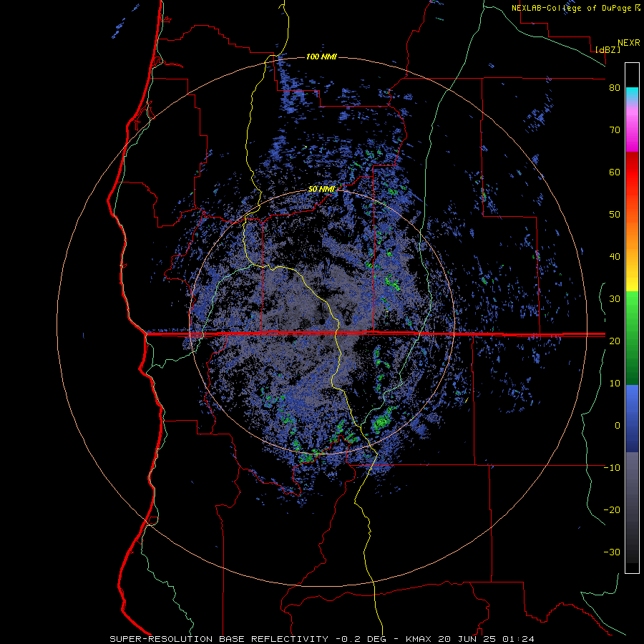The height and width of the screenshot is (644, 644).
Task: Click the "50 NMI" range ring label
Action: click(321, 190)
